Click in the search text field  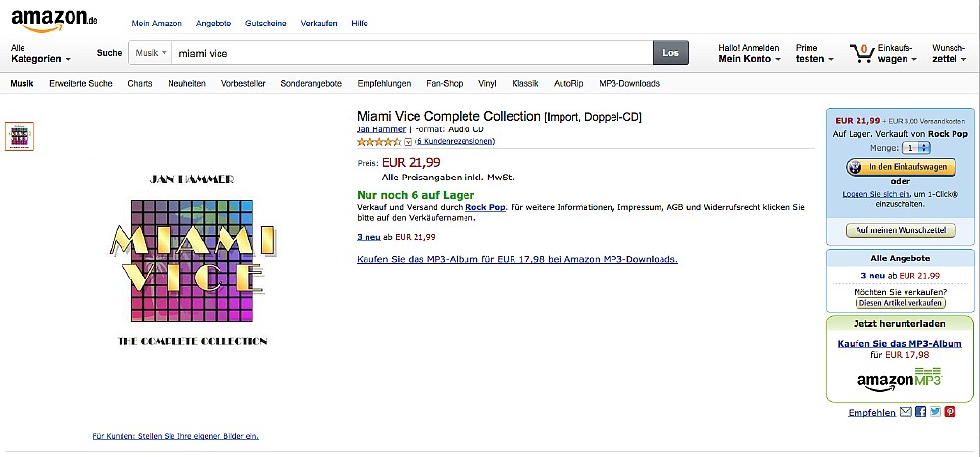point(412,53)
